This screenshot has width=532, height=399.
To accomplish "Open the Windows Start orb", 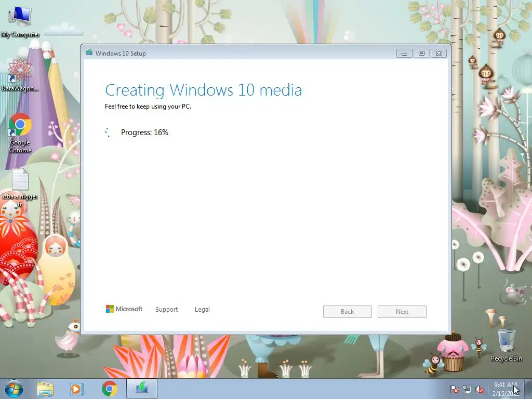I will tap(14, 389).
